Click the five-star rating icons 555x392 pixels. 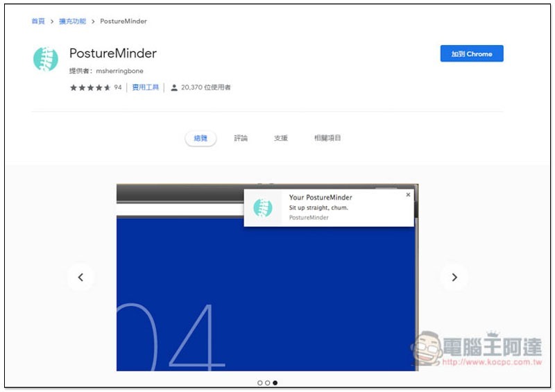pos(90,87)
